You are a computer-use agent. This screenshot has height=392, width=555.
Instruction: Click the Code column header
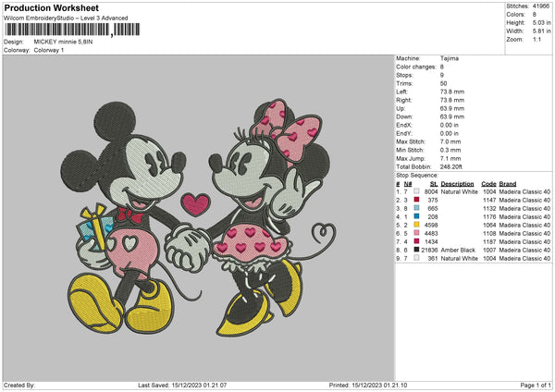(488, 183)
